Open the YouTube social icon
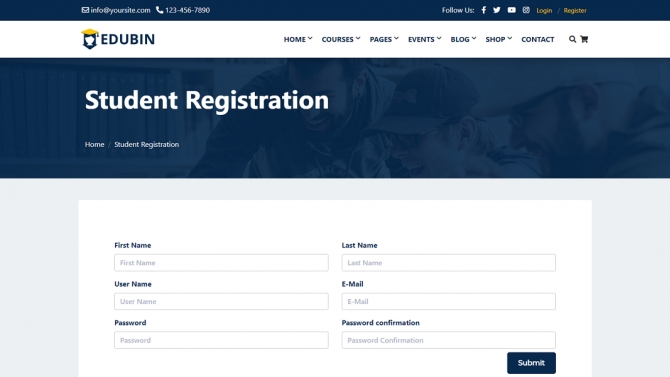This screenshot has width=670, height=377. (511, 10)
